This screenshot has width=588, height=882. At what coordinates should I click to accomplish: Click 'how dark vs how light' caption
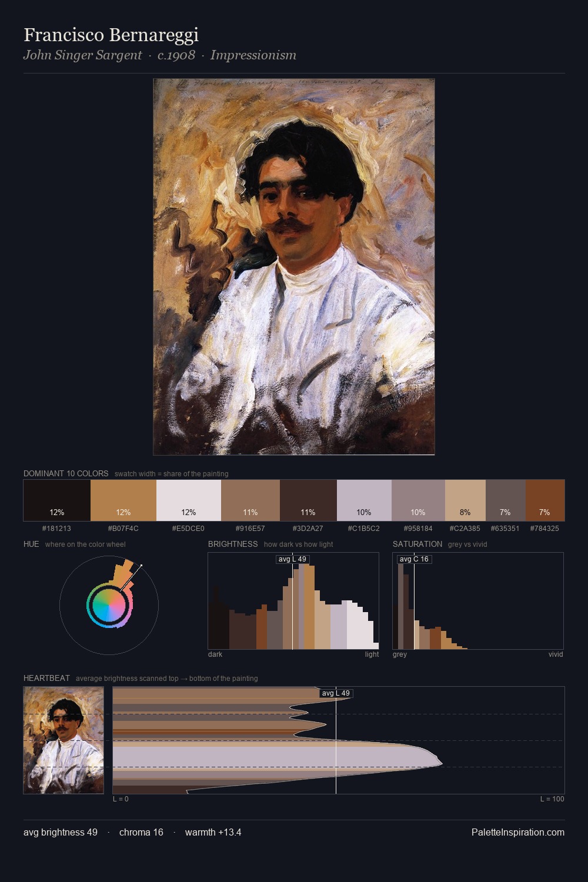(299, 544)
